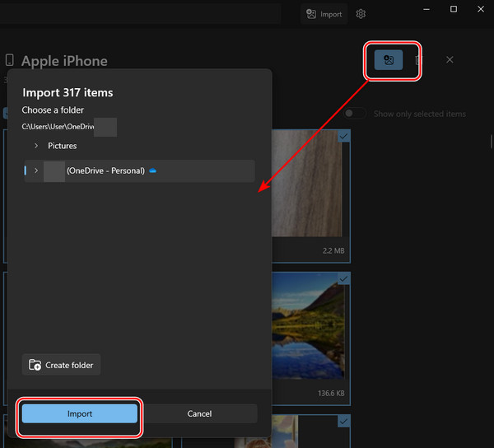Expand the OneDrive - Personal folder chevron

35,170
